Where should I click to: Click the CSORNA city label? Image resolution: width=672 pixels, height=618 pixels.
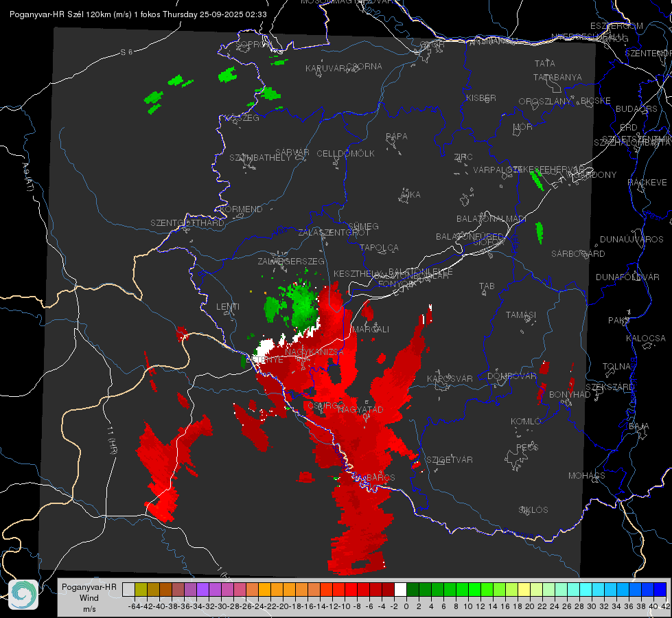pos(364,67)
